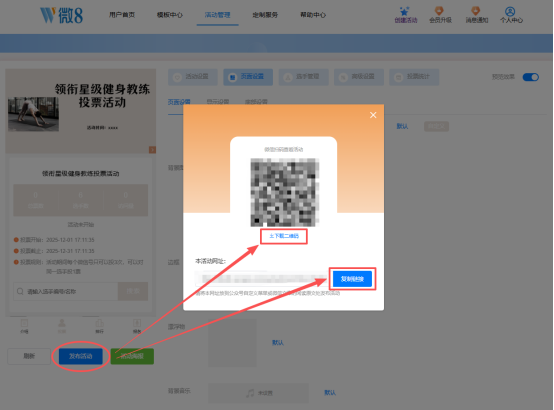The width and height of the screenshot is (554, 410).
Task: Click the 刷新 button
Action: [29, 356]
